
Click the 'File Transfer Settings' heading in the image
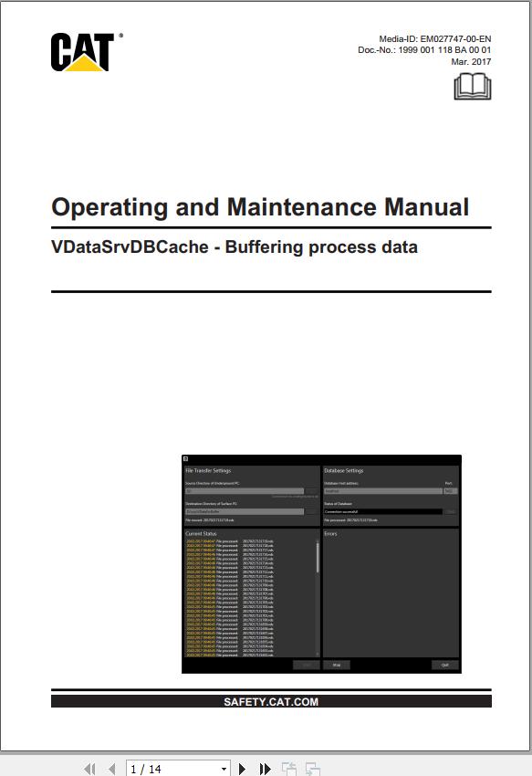point(208,471)
